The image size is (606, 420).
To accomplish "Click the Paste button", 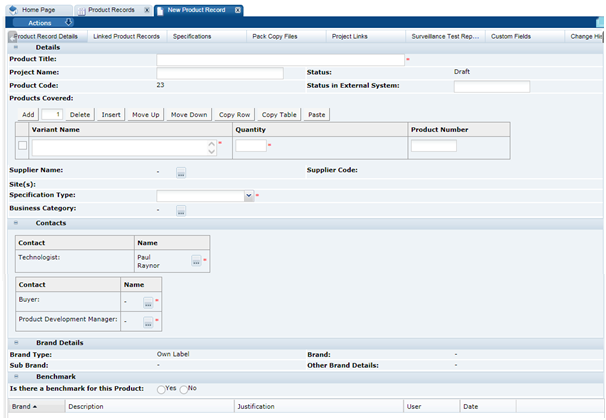I will [x=317, y=115].
